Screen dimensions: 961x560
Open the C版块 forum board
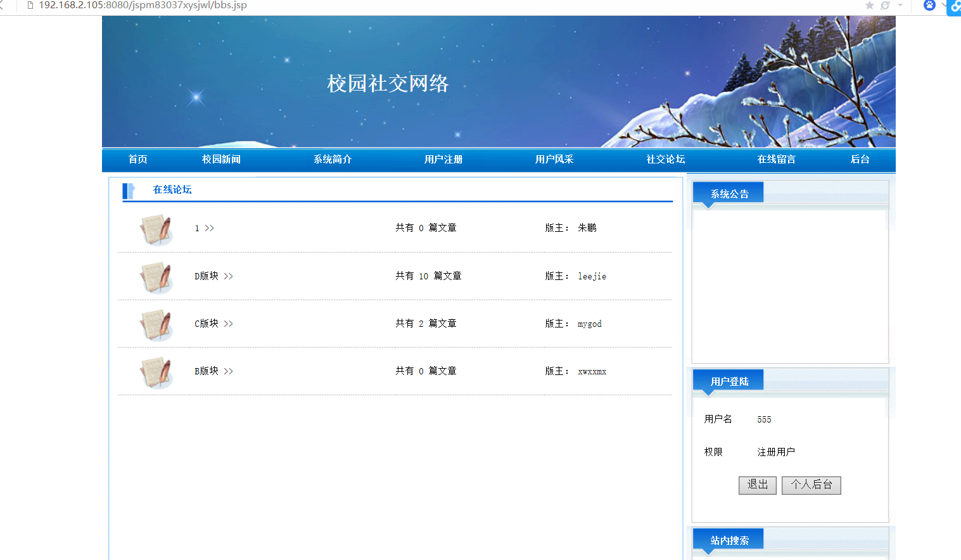(213, 324)
